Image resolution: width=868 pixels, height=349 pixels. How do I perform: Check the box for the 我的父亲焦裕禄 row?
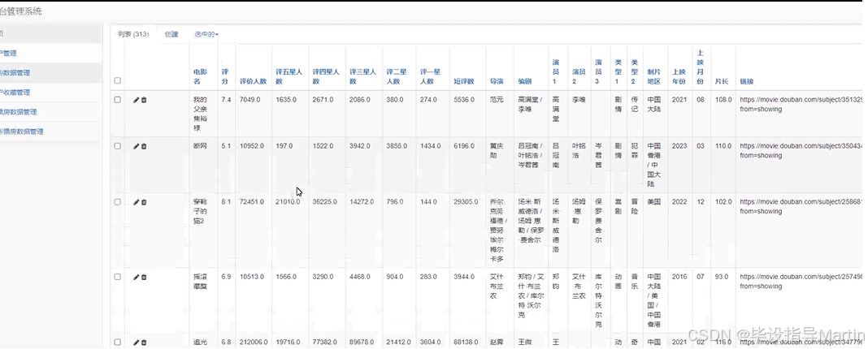click(x=117, y=100)
